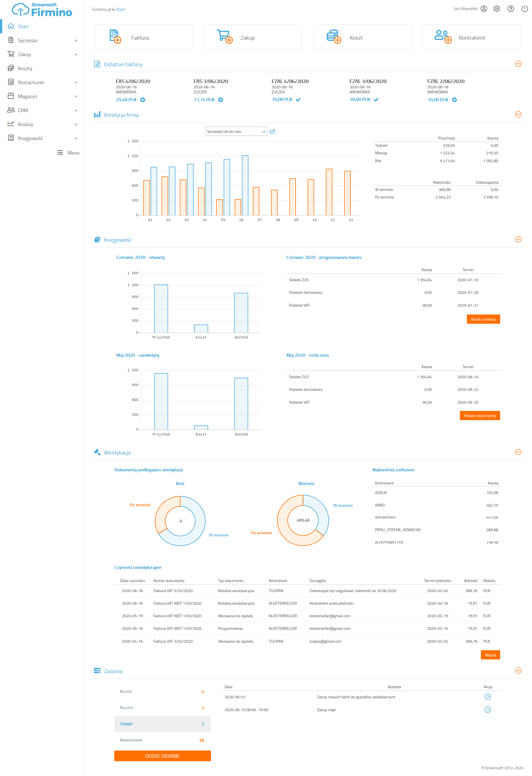Select the Niewykonane tasks filter
Viewport: 532px width, 776px height.
162,740
